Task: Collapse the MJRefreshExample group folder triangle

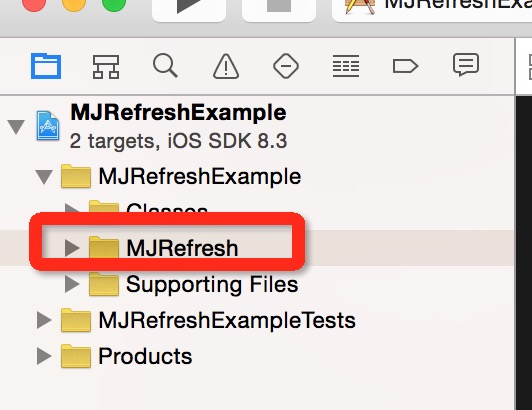Action: tap(44, 176)
